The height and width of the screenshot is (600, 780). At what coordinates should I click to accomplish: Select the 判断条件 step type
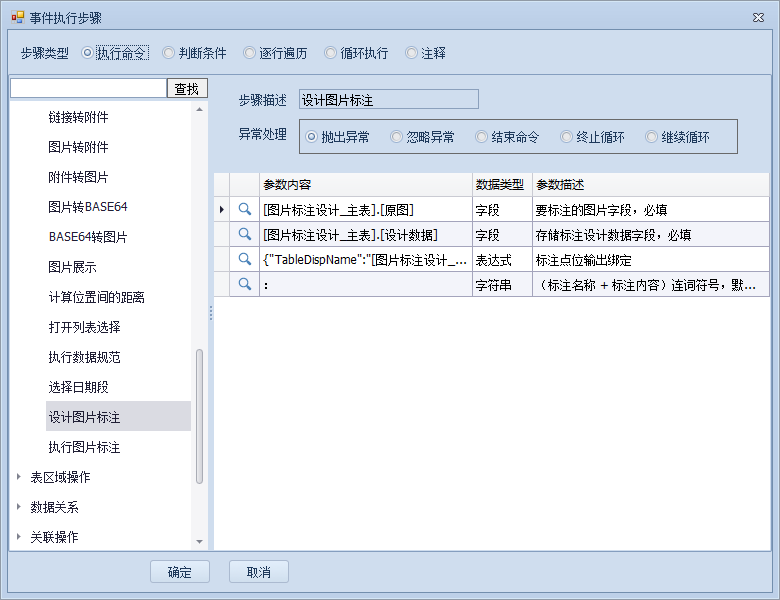169,53
